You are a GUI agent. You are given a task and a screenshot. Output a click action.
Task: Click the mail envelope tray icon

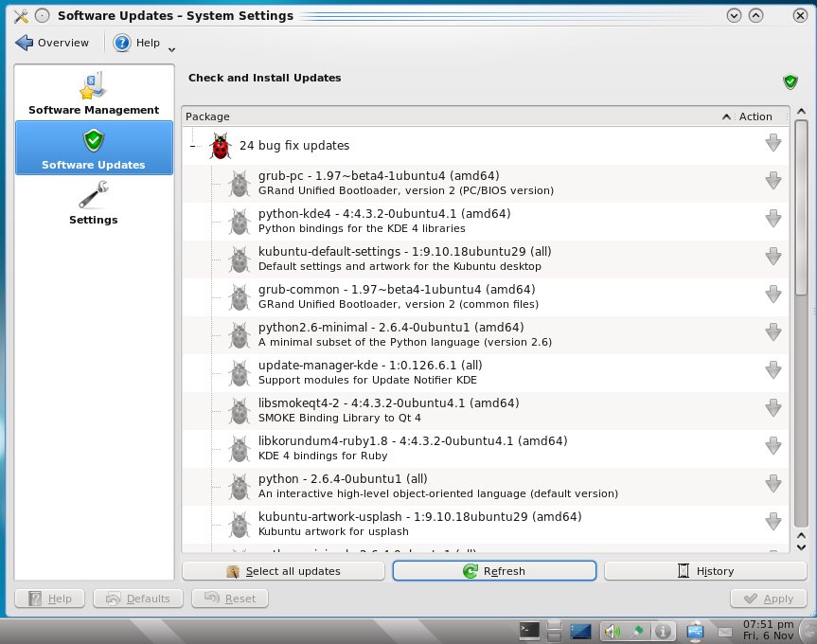[725, 629]
